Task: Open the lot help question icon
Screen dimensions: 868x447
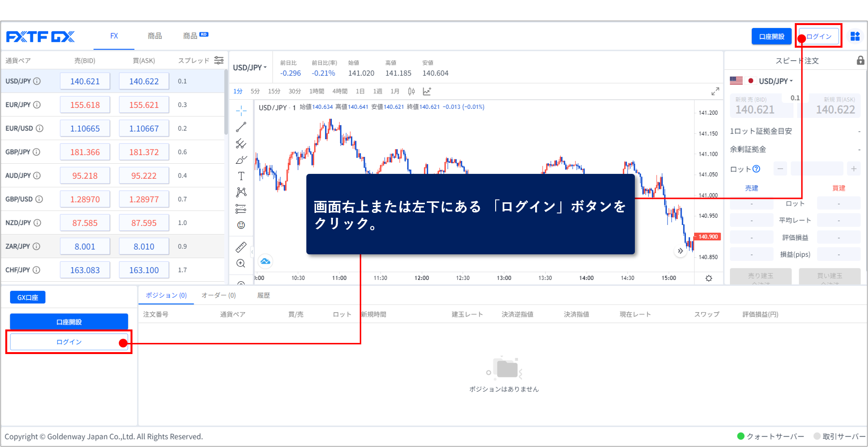Action: pos(756,169)
